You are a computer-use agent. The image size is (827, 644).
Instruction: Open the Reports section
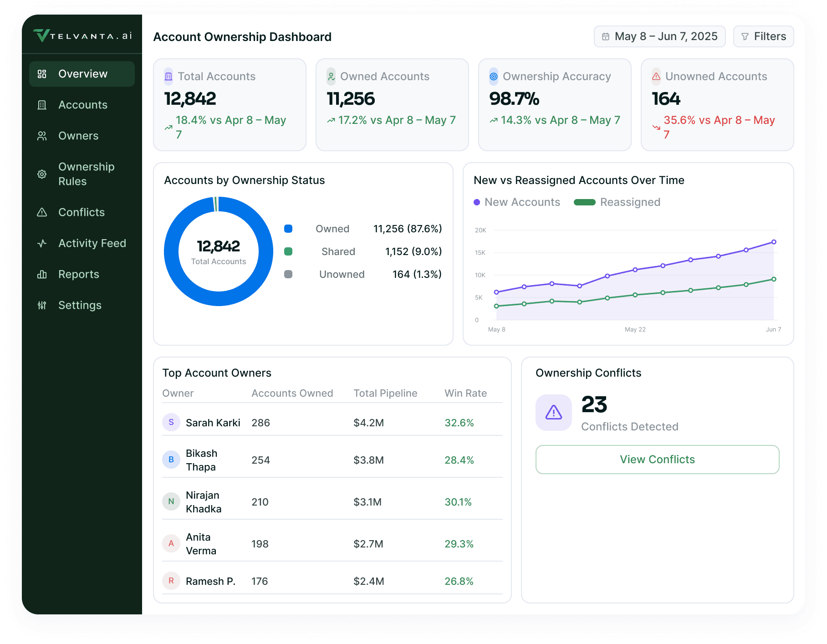82,274
